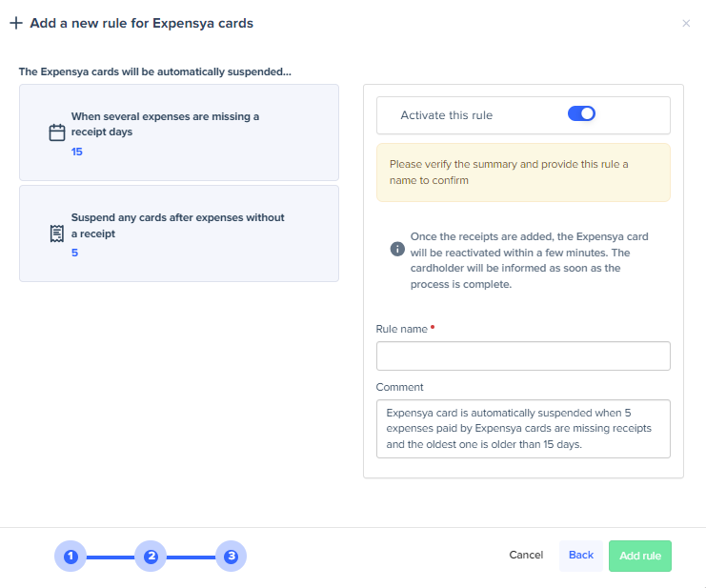706x588 pixels.
Task: Click the calendar icon for missing receipt days
Action: click(x=57, y=132)
